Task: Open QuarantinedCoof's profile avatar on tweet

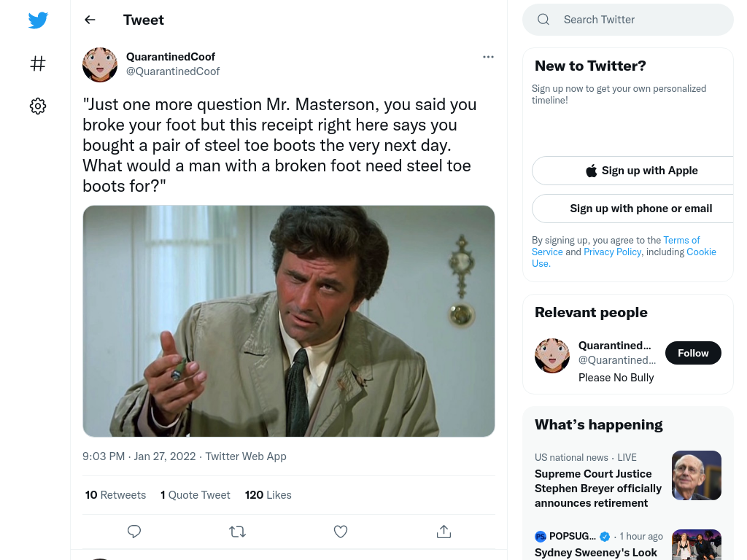Action: click(100, 65)
